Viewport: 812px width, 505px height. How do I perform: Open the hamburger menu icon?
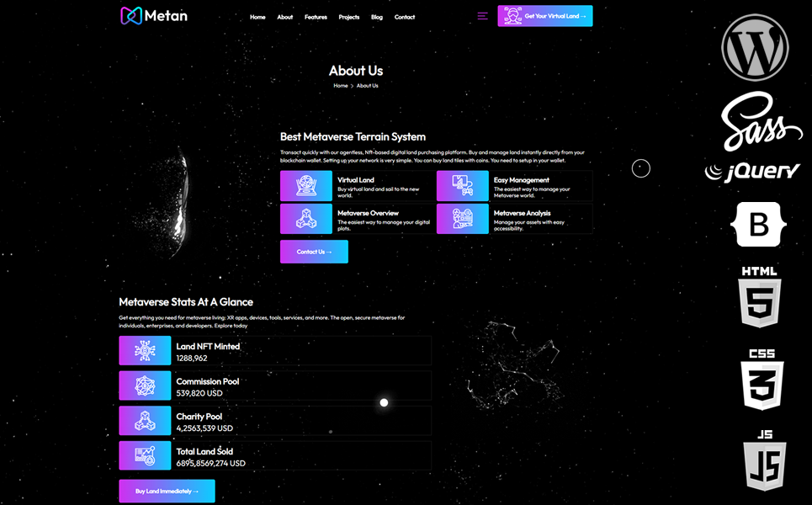482,16
